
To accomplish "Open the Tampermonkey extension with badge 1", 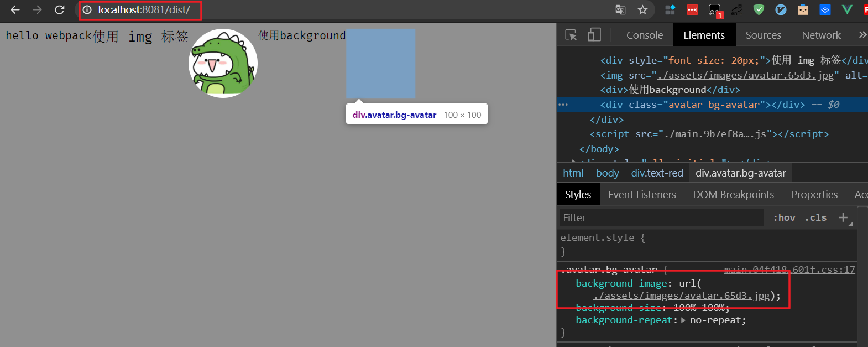I will click(x=715, y=11).
